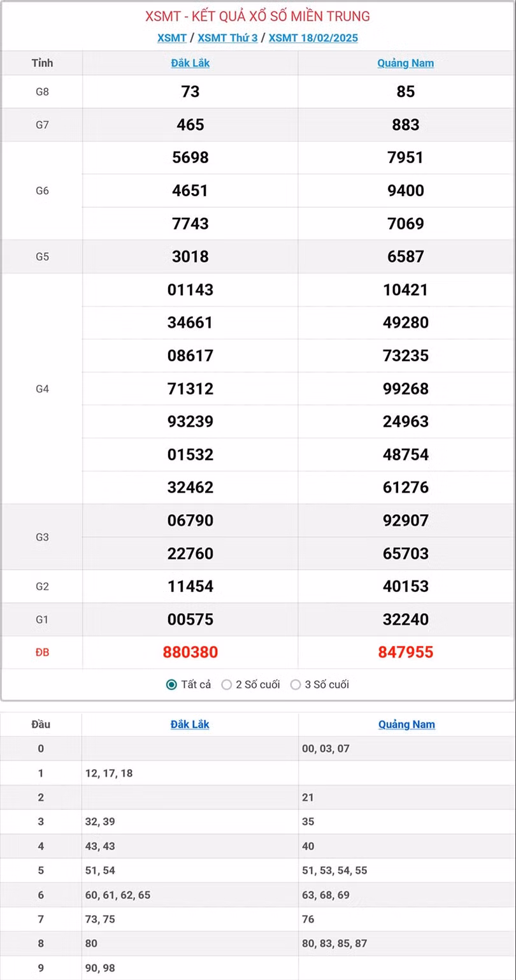
Task: Click the page title "XSMT - Kết quả xổ số miền Trung"
Action: pos(257,17)
